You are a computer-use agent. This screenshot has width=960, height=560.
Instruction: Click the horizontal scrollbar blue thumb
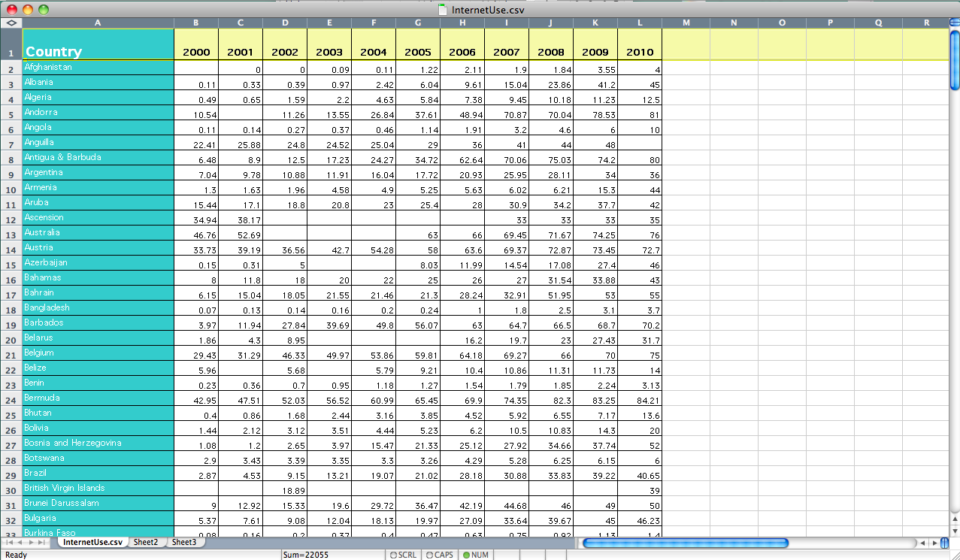[x=684, y=543]
